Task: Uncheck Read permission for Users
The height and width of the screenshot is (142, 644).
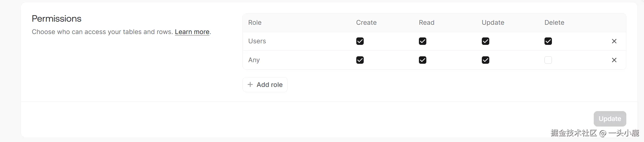Action: (422, 41)
